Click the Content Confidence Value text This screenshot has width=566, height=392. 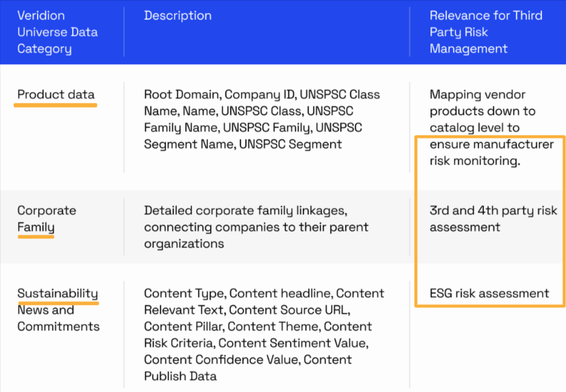[x=222, y=359]
